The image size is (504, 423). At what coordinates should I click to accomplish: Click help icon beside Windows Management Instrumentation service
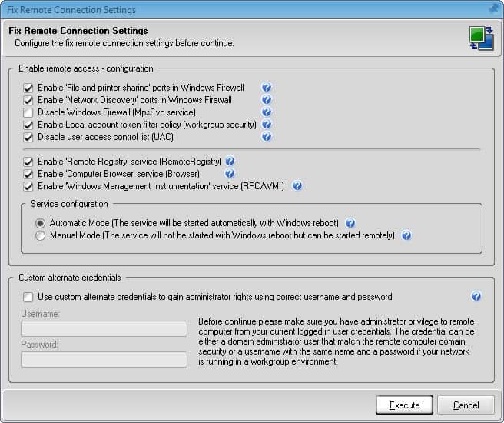(297, 186)
